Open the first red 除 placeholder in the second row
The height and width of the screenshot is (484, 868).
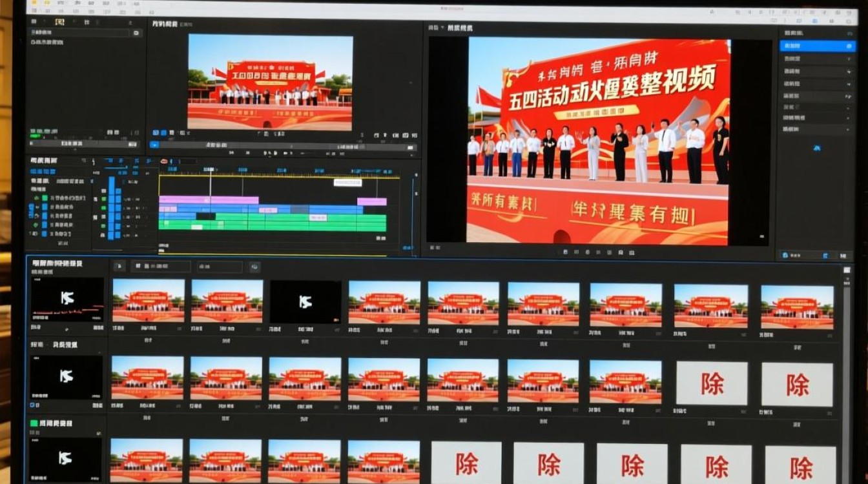coord(712,383)
